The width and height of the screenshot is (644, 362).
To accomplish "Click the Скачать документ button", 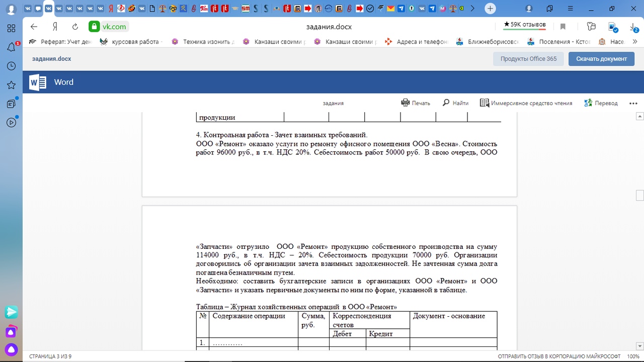I will 601,59.
